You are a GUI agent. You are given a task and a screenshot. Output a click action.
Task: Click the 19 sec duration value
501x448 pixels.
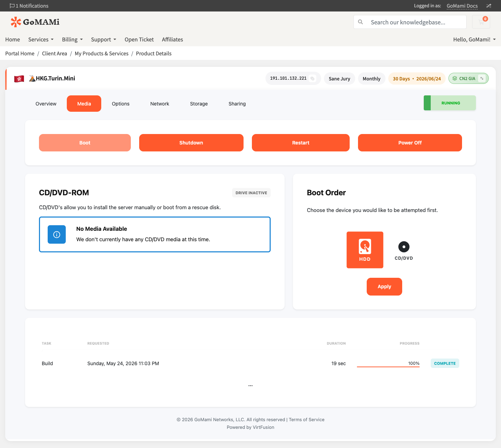[x=339, y=363]
